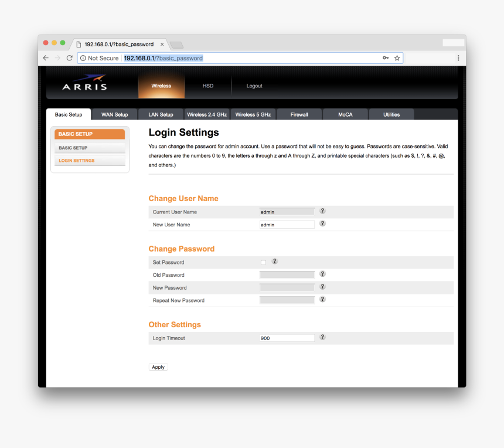Click help icon next to Login Timeout
504x448 pixels.
point(322,337)
